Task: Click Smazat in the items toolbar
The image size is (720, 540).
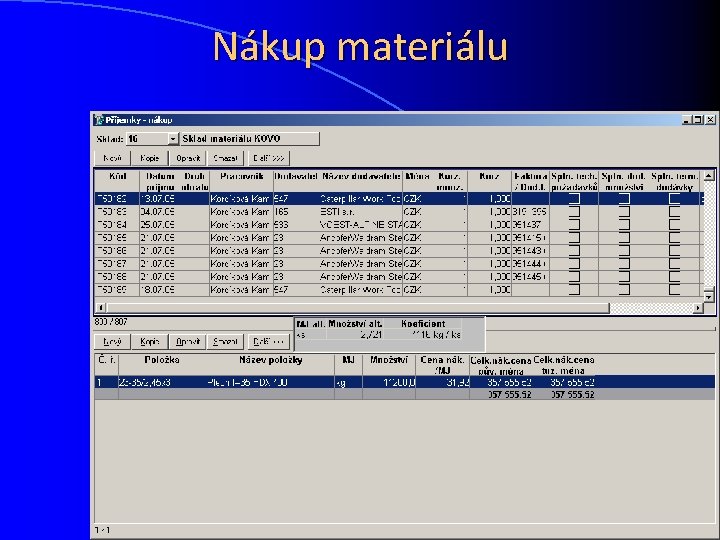Action: 225,342
